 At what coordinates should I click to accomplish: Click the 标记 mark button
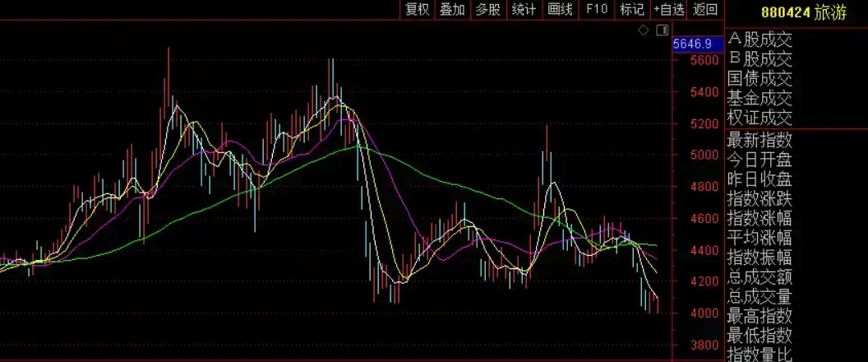(631, 9)
